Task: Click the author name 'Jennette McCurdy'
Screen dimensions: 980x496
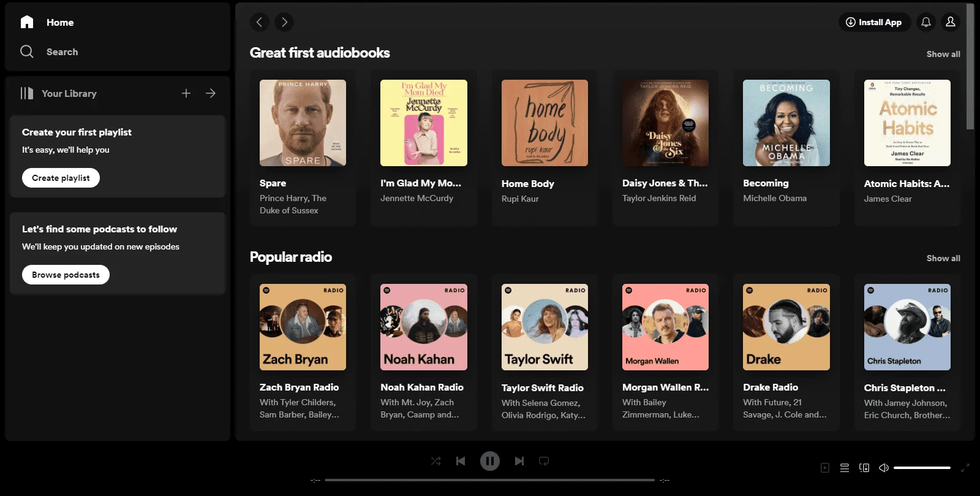Action: click(x=417, y=198)
